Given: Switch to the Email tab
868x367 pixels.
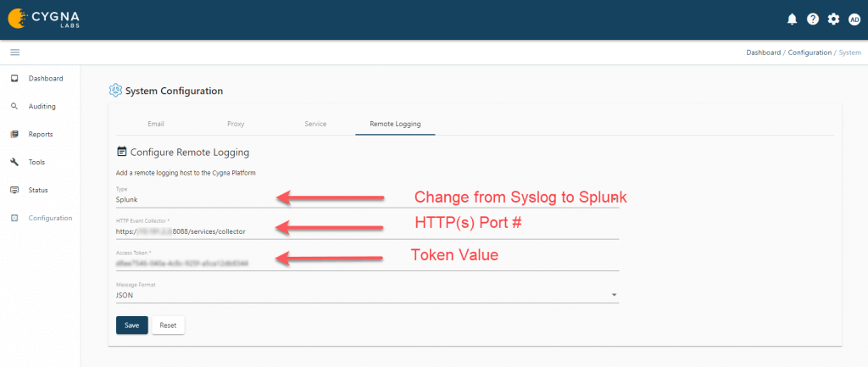Looking at the screenshot, I should (156, 124).
